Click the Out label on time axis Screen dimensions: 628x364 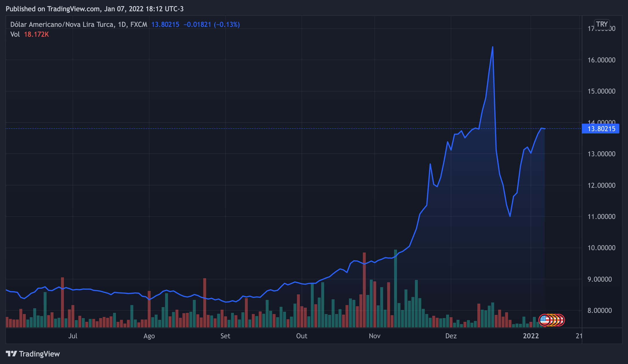point(302,336)
